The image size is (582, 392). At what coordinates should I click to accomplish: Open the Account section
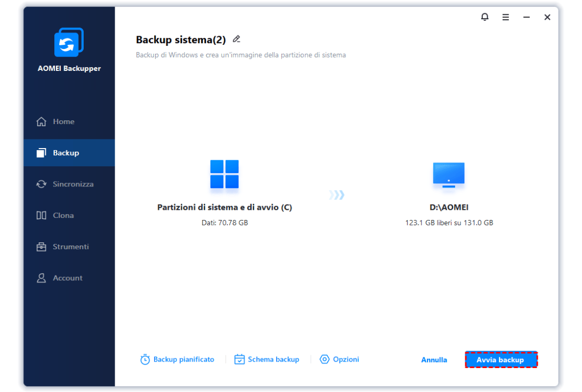click(x=68, y=278)
